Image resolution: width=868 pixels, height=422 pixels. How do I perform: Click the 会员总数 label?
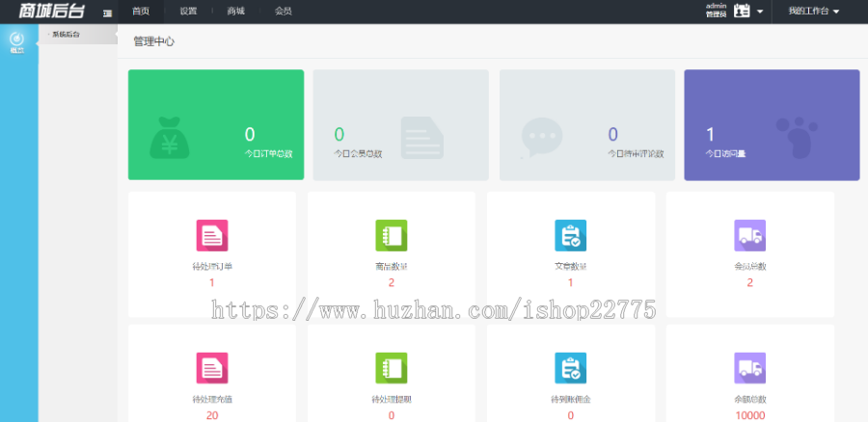(750, 267)
